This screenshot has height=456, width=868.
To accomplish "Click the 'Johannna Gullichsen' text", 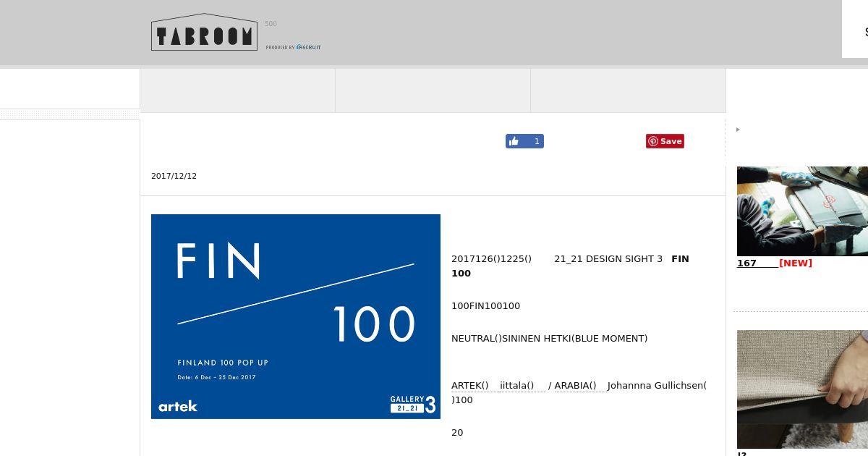I will [x=655, y=386].
